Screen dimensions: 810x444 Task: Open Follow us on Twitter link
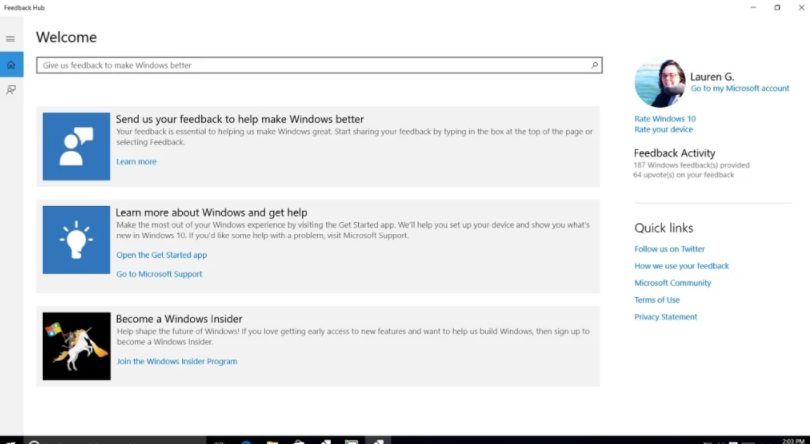tap(669, 249)
